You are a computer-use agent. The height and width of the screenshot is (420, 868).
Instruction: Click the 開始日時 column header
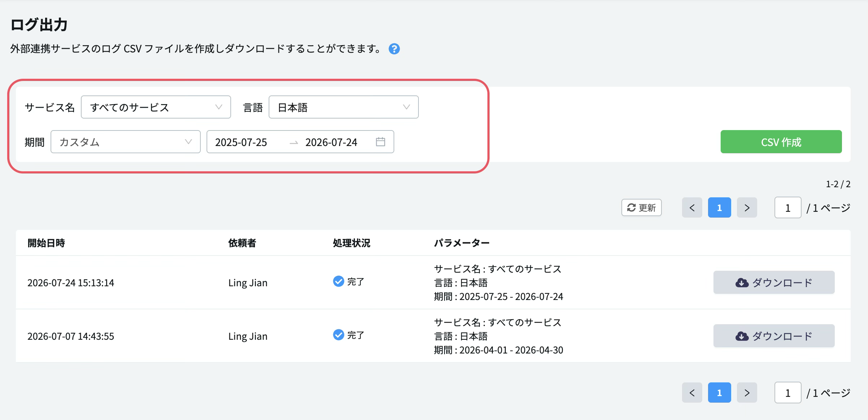point(46,243)
